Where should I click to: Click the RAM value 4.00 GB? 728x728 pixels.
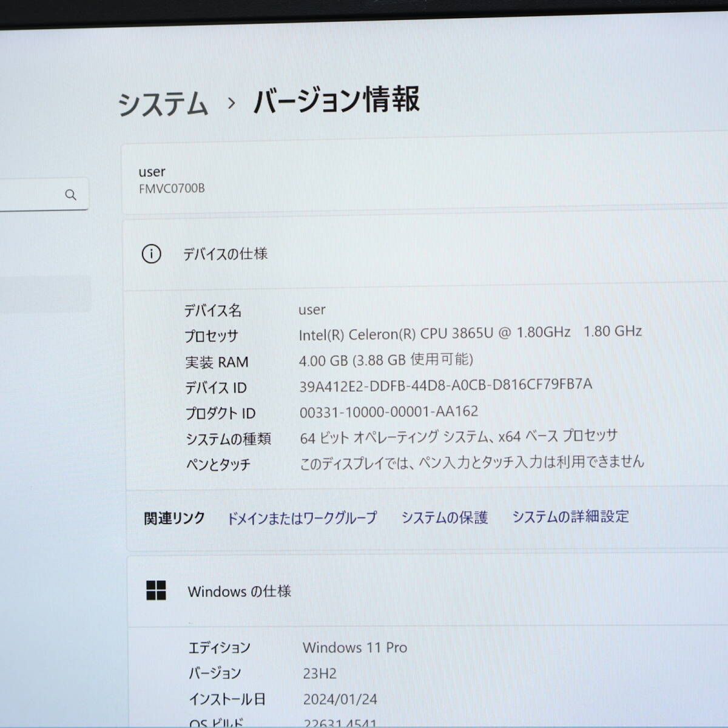[x=386, y=360]
